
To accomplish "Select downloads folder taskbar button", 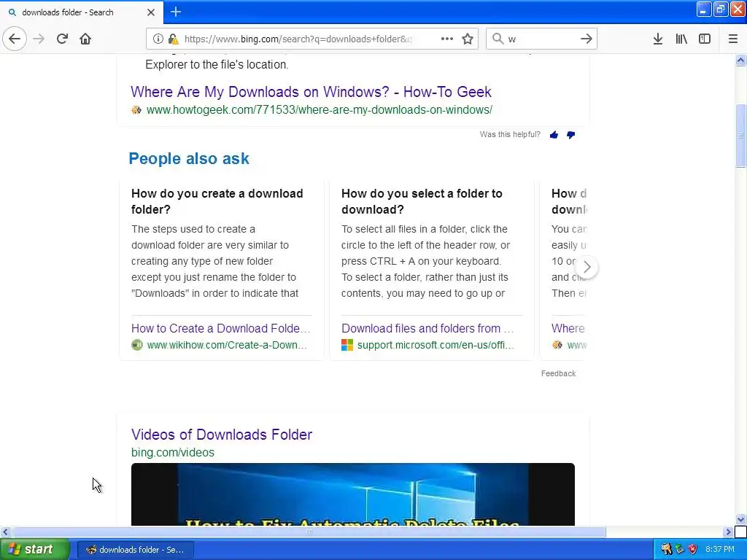I will pos(136,550).
